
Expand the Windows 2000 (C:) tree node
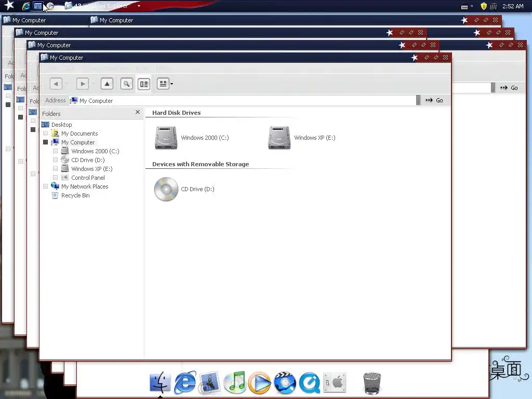click(55, 151)
